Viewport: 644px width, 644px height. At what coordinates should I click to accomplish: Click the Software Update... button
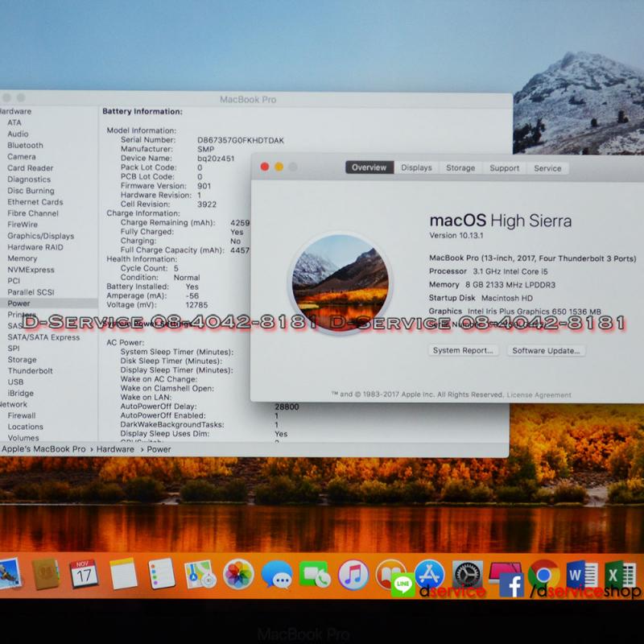546,351
